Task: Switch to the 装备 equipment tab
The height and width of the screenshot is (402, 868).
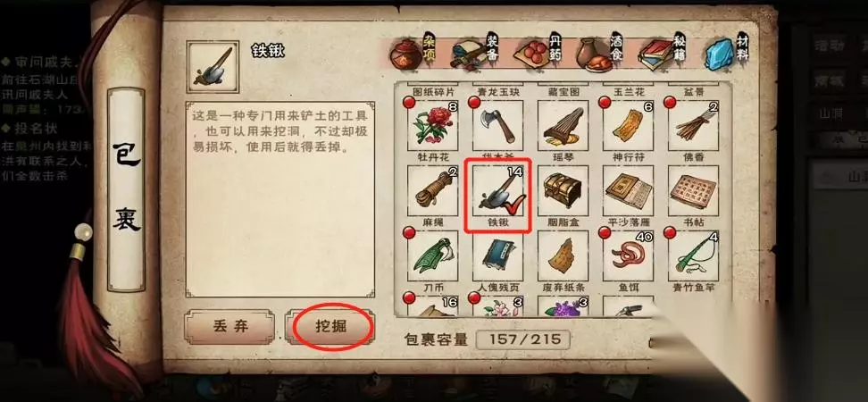Action: [x=475, y=54]
